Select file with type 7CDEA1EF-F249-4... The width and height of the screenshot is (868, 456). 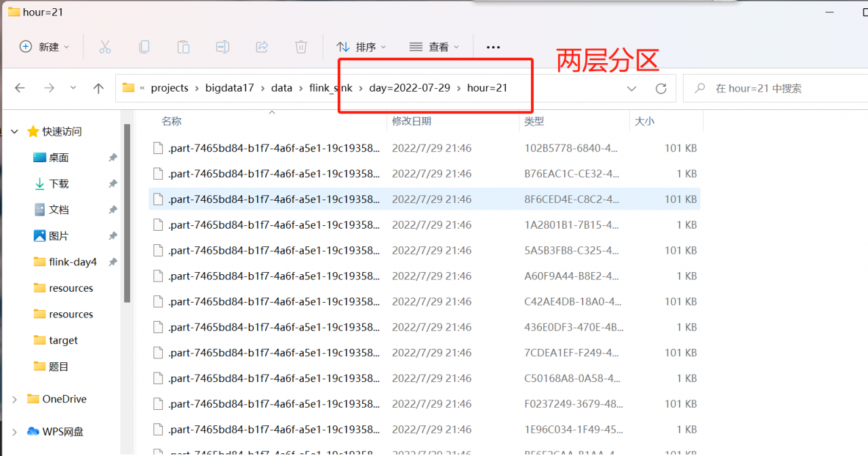pyautogui.click(x=425, y=353)
